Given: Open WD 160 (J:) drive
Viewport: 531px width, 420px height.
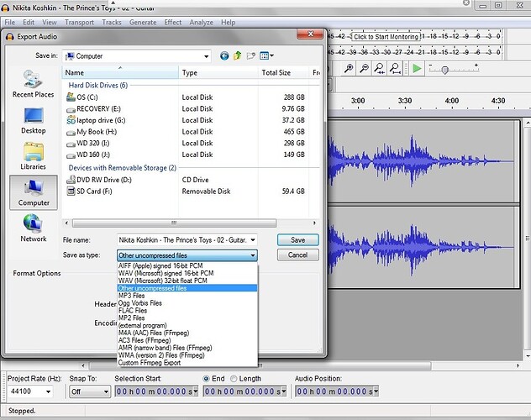Looking at the screenshot, I should pos(88,155).
